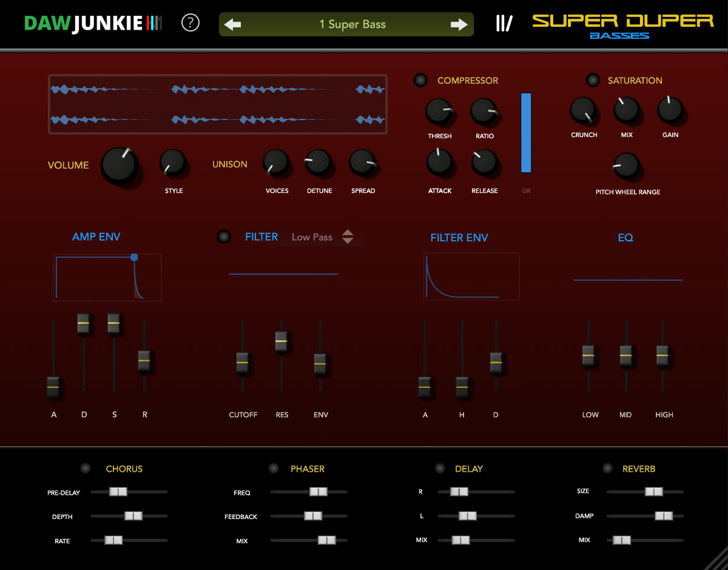Click the Phaser Feedback slider handle
This screenshot has width=728, height=570.
point(313,516)
